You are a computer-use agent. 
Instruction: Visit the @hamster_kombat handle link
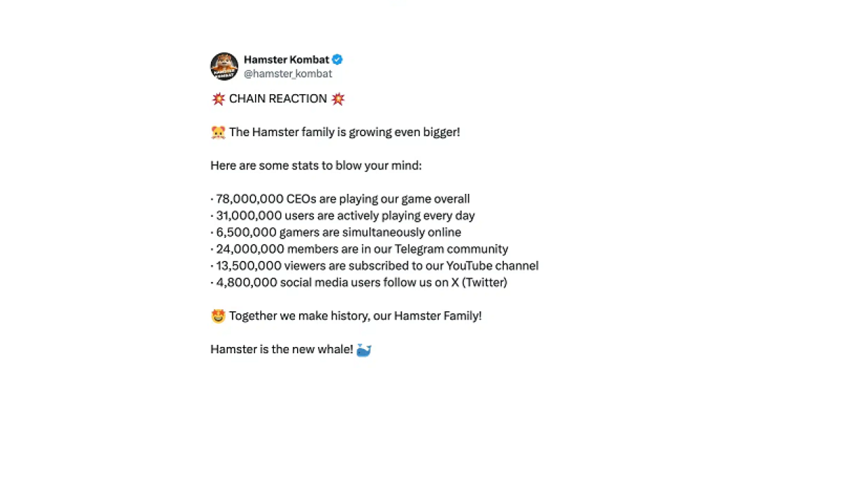click(288, 74)
